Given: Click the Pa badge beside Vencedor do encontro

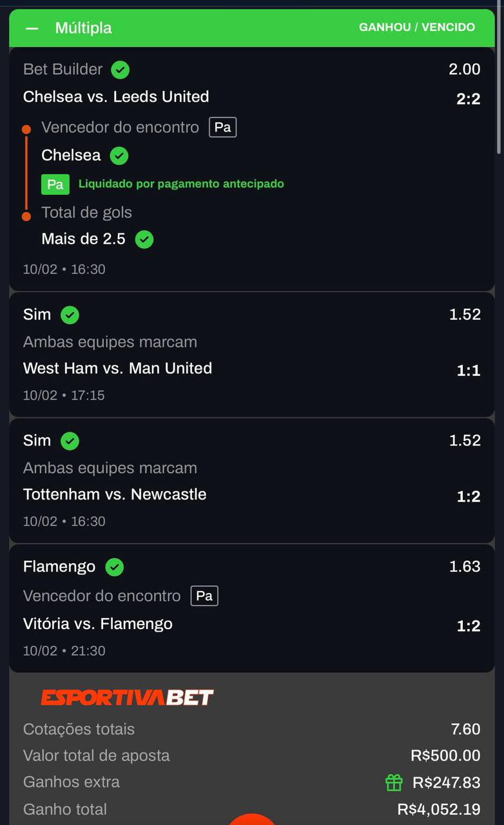Looking at the screenshot, I should pos(224,127).
